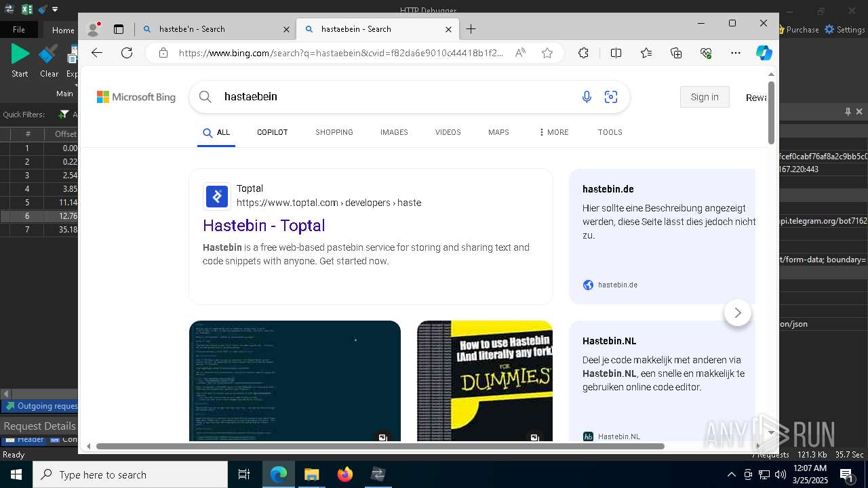Open the File menu in HTTP Debugger

point(19,30)
